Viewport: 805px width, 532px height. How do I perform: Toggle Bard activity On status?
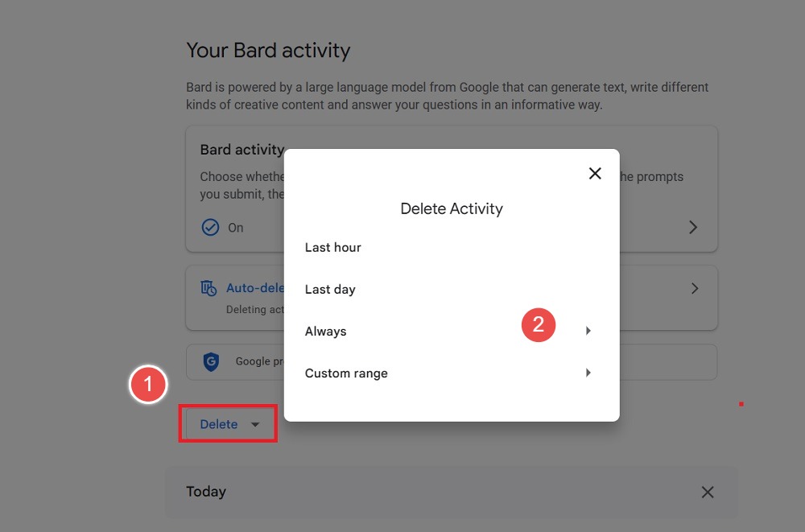(x=234, y=227)
